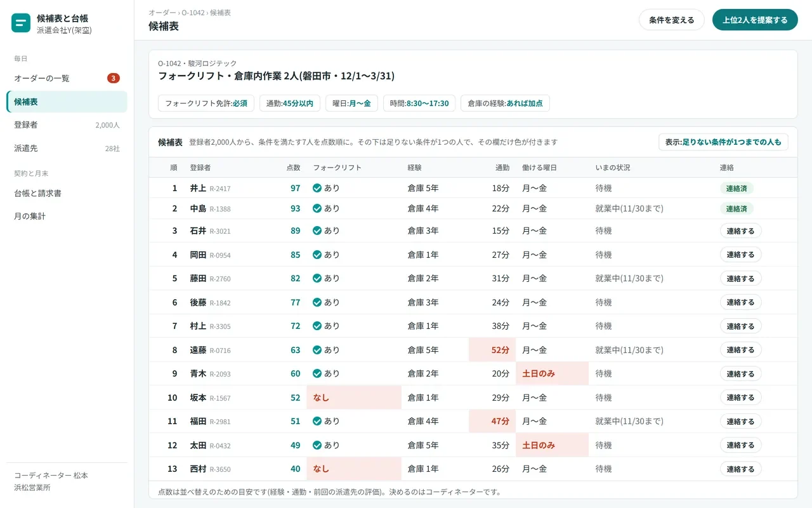The height and width of the screenshot is (508, 812).
Task: Click 連絡する for 岡田
Action: click(740, 255)
